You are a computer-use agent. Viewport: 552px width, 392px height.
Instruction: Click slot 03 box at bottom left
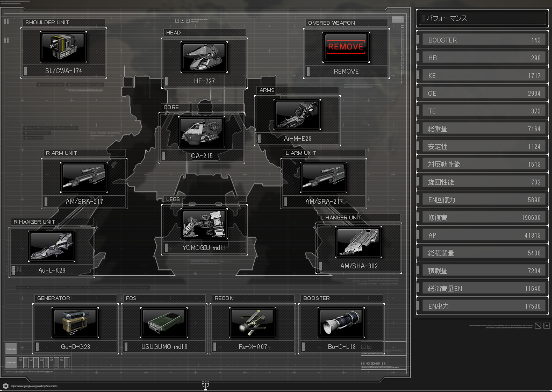click(x=46, y=363)
